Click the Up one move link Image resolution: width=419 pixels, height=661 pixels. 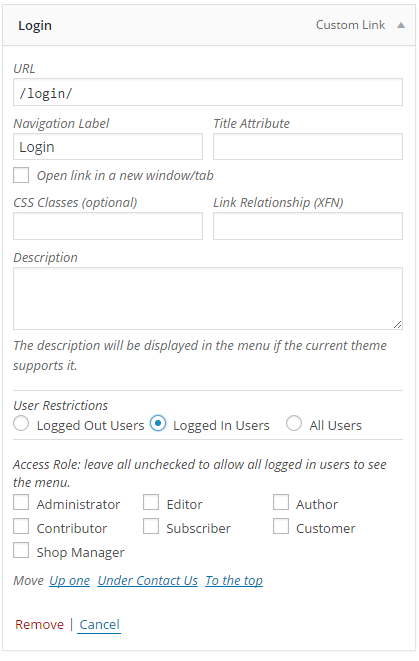(x=70, y=580)
